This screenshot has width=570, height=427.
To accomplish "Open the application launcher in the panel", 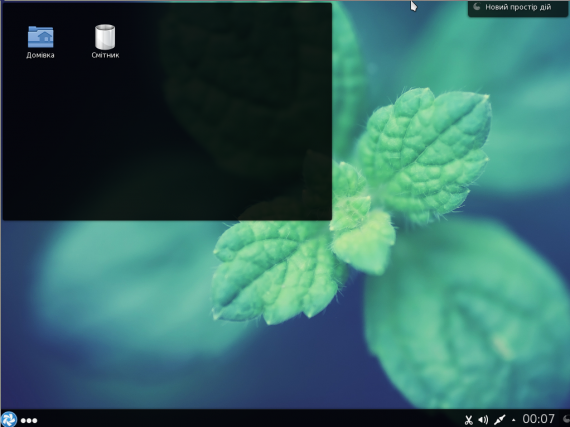I will [x=9, y=419].
